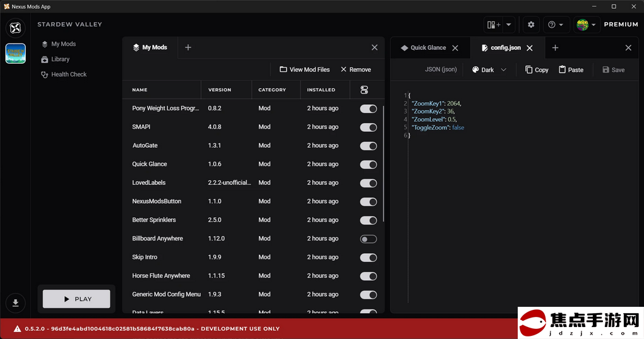Click the Remove button
Viewport: 644px width, 339px height.
tap(355, 70)
